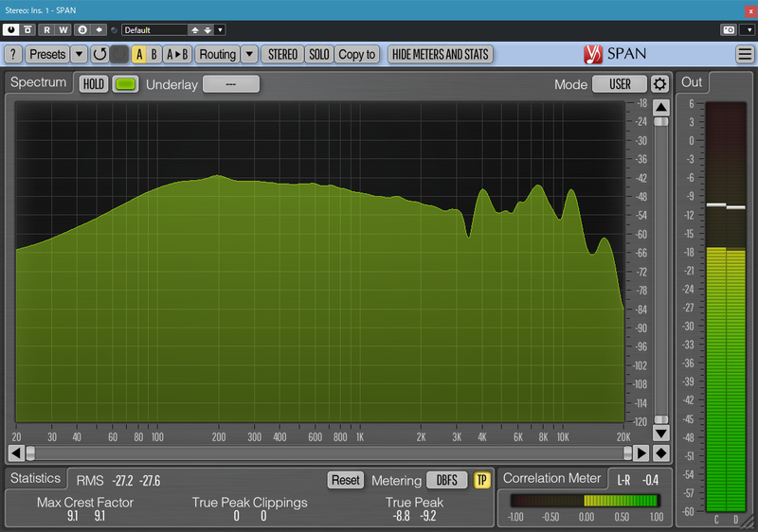Click HIDE METERS AND STATS button

click(x=441, y=54)
